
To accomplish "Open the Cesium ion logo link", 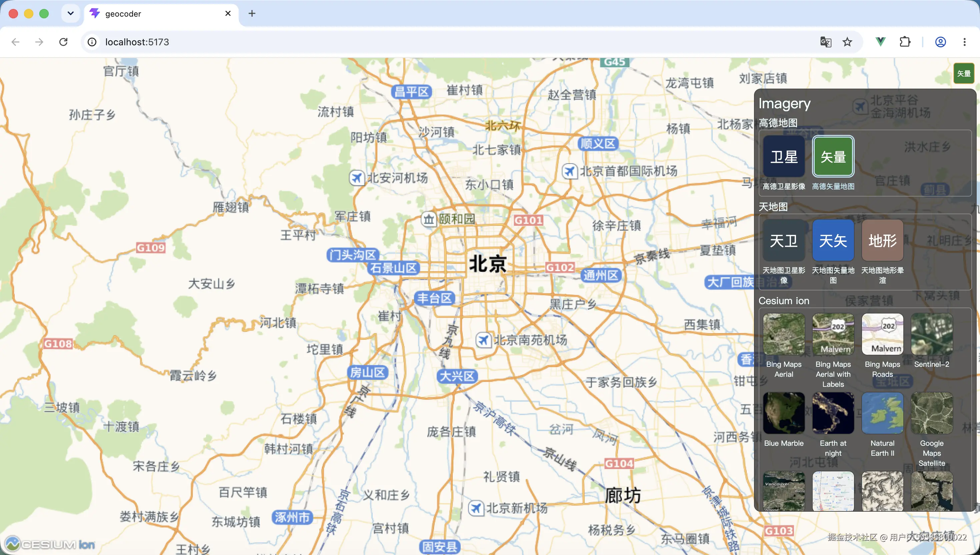I will pos(50,544).
